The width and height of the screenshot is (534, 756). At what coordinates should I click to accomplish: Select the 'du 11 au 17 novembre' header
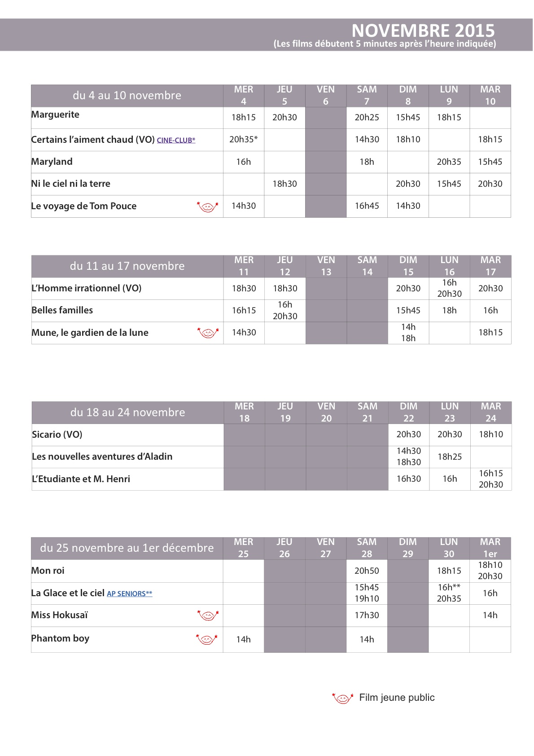tap(127, 266)
